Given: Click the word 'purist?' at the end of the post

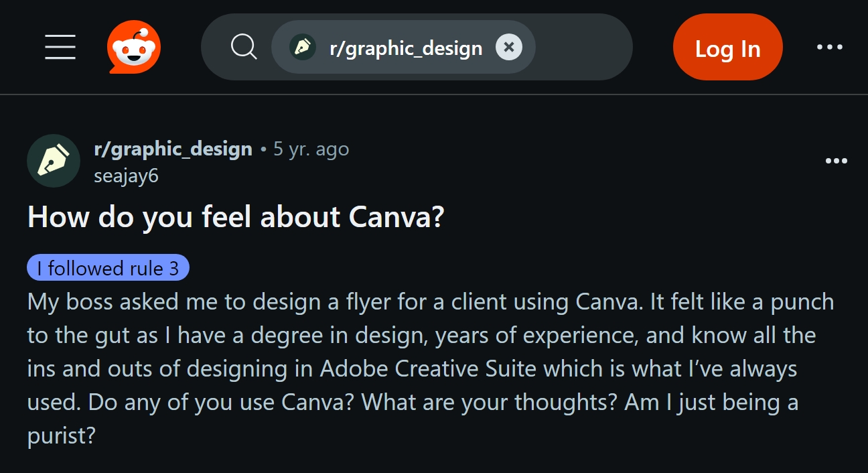Looking at the screenshot, I should tap(62, 437).
